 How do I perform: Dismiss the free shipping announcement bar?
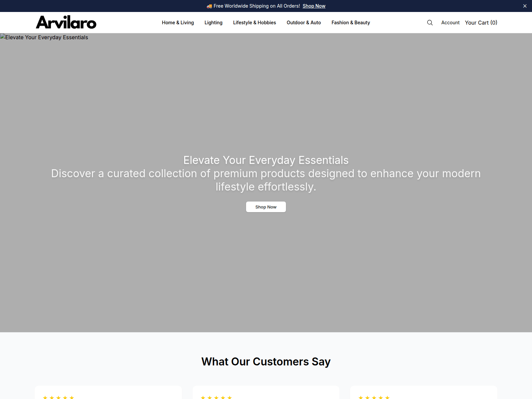(525, 6)
